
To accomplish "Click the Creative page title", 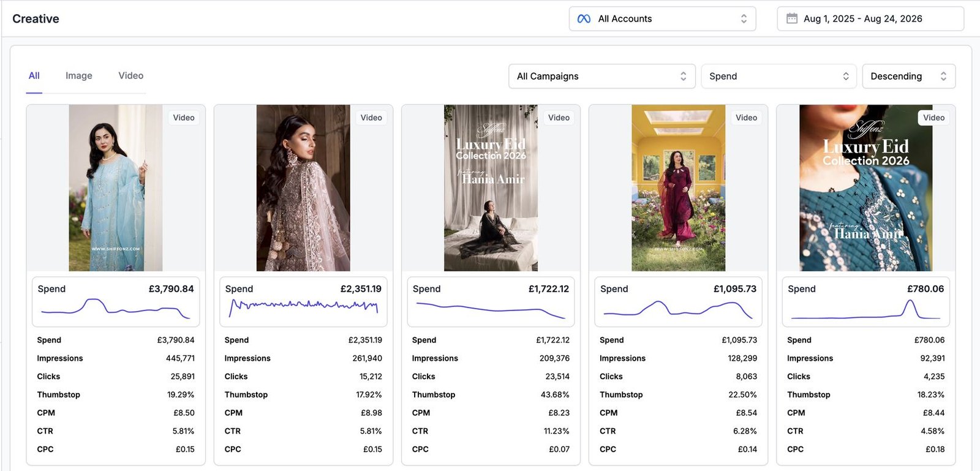I will pos(36,19).
